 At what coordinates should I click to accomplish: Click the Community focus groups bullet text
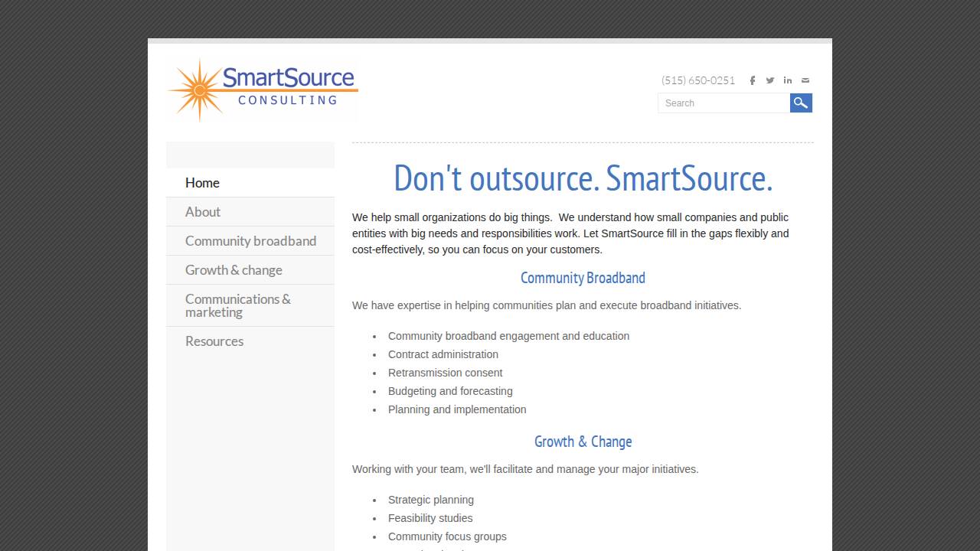click(x=447, y=536)
